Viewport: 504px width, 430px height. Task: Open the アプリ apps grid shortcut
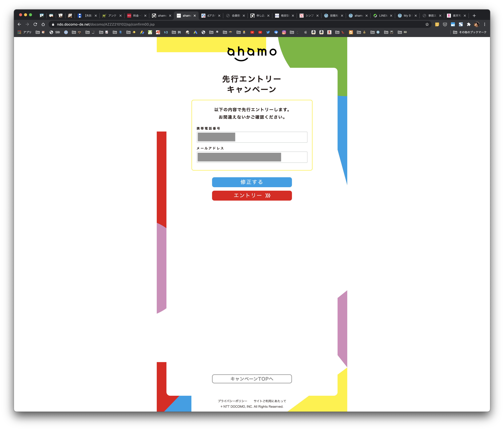(25, 32)
